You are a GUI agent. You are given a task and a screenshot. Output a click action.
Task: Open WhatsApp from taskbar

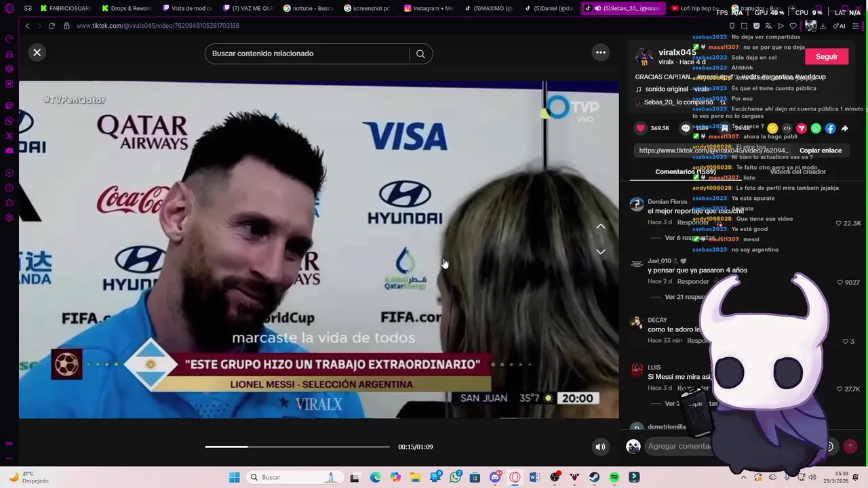coord(455,477)
